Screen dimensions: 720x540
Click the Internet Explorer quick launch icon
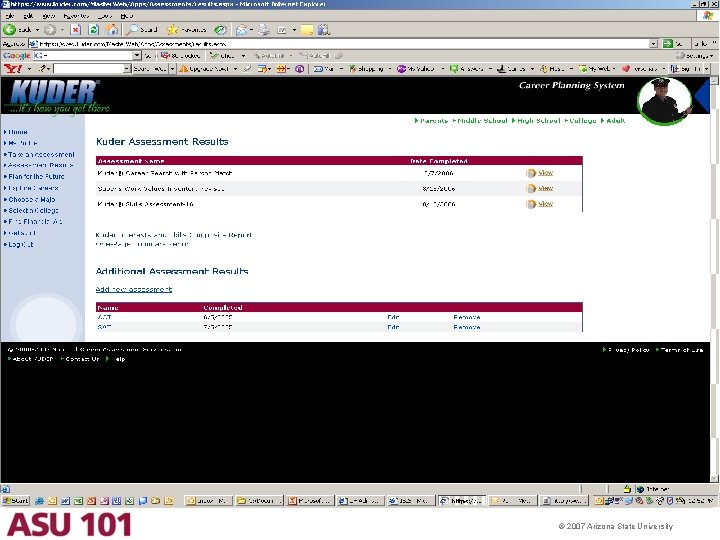tap(39, 501)
